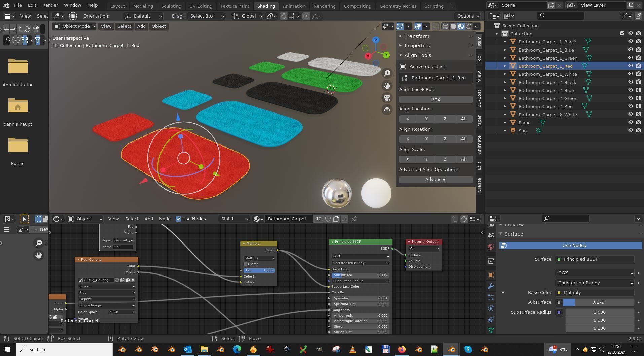Click the node editor pan hand icon
The width and height of the screenshot is (644, 356).
pyautogui.click(x=39, y=255)
